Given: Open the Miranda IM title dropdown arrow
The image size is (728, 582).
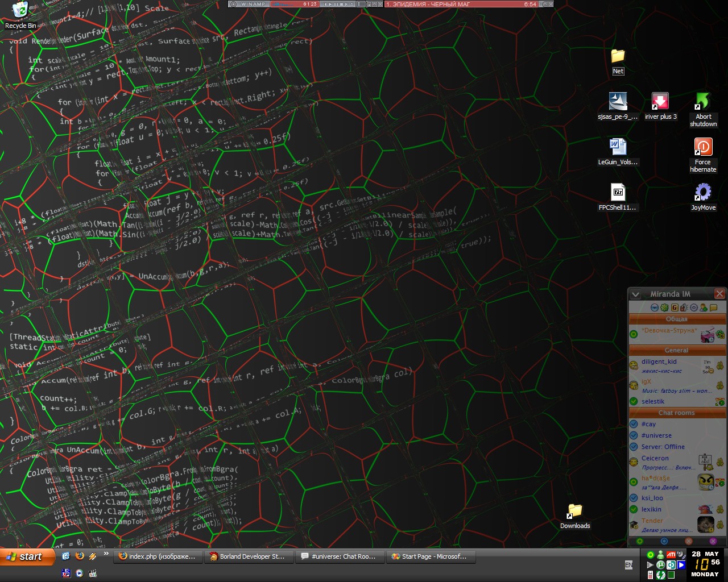Looking at the screenshot, I should 636,294.
